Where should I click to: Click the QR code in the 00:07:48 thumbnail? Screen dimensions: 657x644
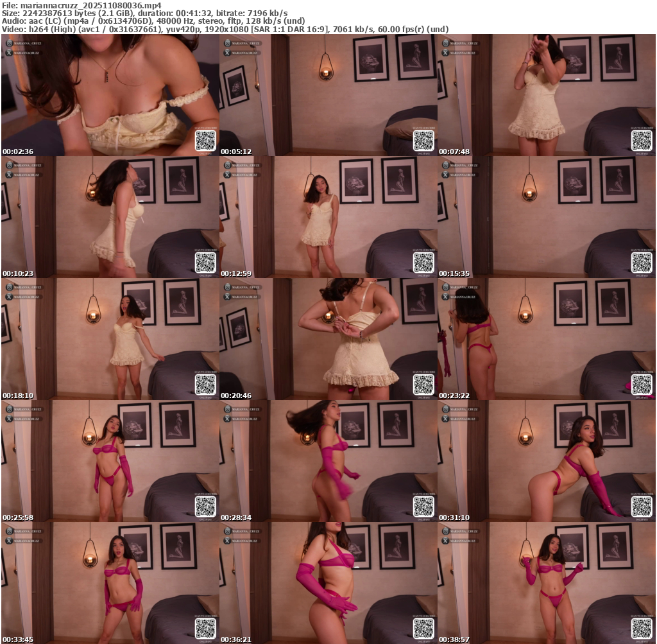point(641,139)
